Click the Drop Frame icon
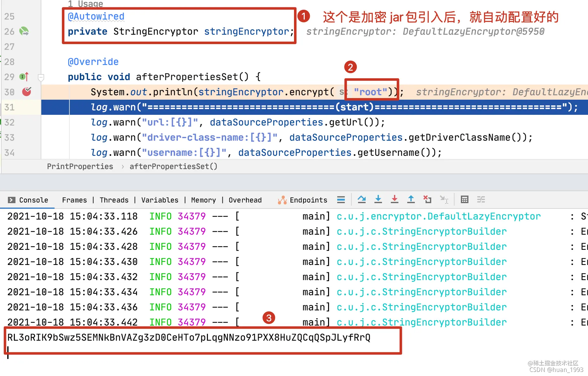 pos(427,199)
